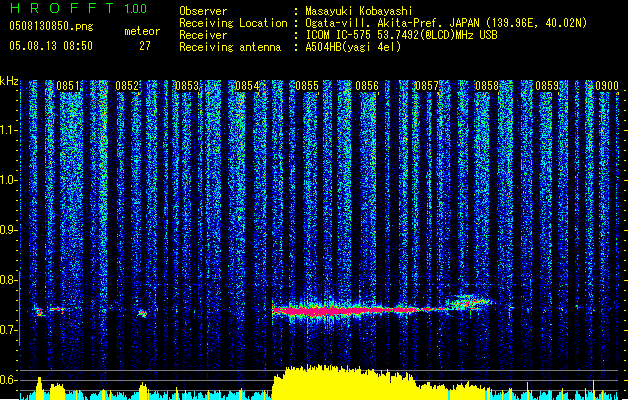The width and height of the screenshot is (629, 400).
Task: Select antenna text A504HB(yagi 4el)
Action: pyautogui.click(x=353, y=47)
